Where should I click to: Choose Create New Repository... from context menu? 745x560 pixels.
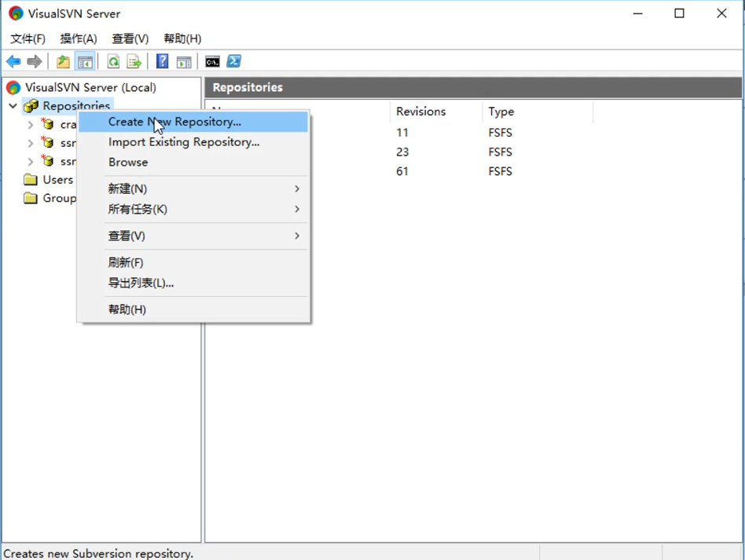pos(193,122)
